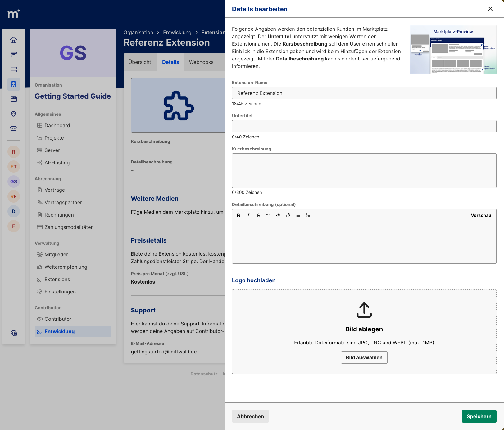
Task: Toggle bold formatting in the description editor
Action: 238,215
